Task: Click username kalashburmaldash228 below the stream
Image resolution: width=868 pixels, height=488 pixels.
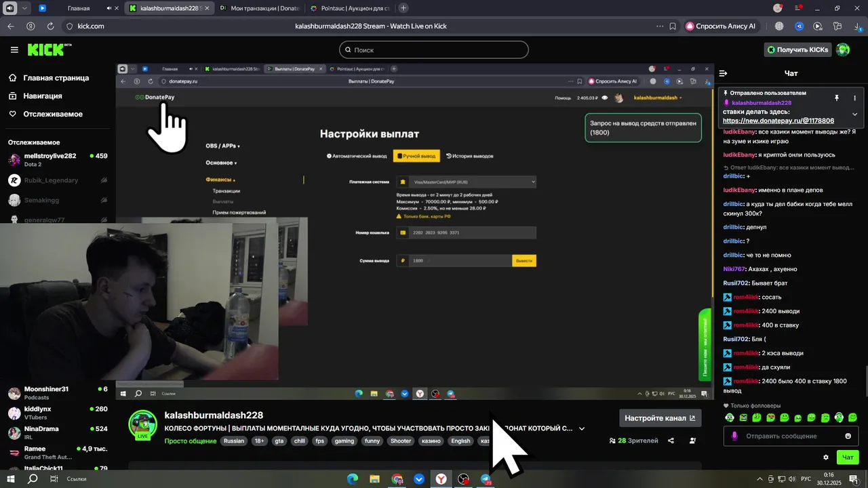Action: (214, 415)
